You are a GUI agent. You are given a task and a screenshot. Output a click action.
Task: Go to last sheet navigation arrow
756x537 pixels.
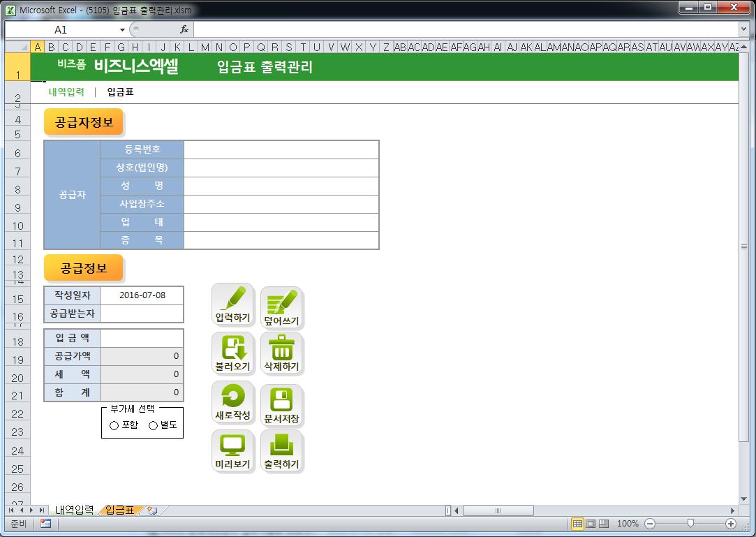tap(41, 510)
